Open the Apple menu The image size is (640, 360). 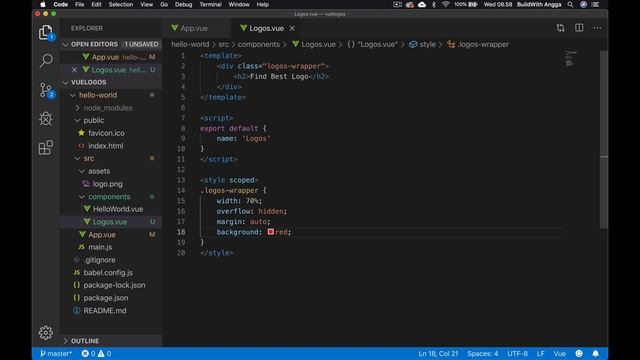tap(43, 4)
